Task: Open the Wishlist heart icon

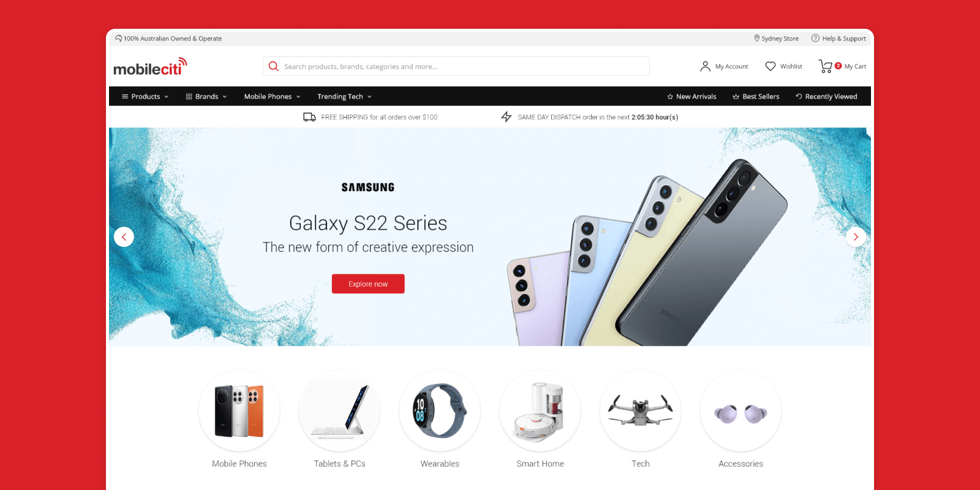Action: 771,66
